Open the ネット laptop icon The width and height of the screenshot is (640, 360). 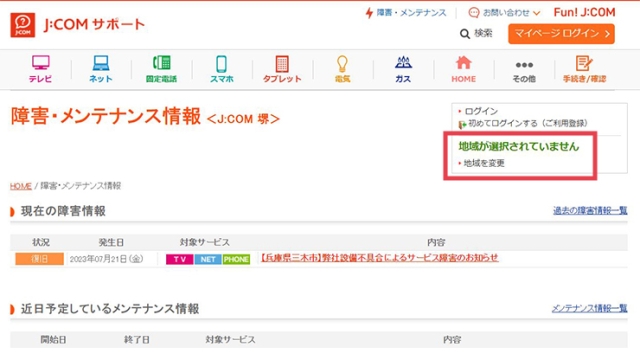point(100,63)
